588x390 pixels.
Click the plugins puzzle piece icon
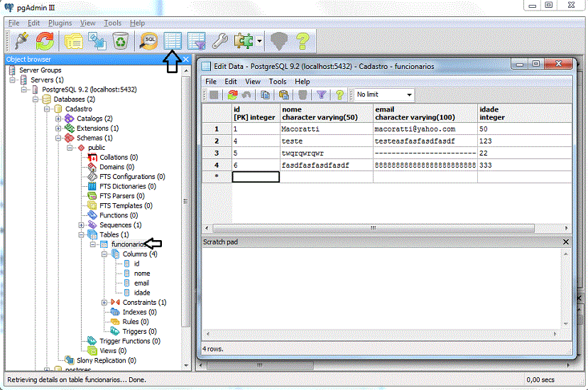point(244,41)
